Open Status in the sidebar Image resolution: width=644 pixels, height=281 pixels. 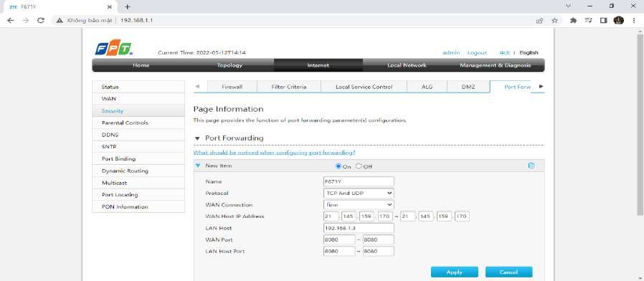138,87
